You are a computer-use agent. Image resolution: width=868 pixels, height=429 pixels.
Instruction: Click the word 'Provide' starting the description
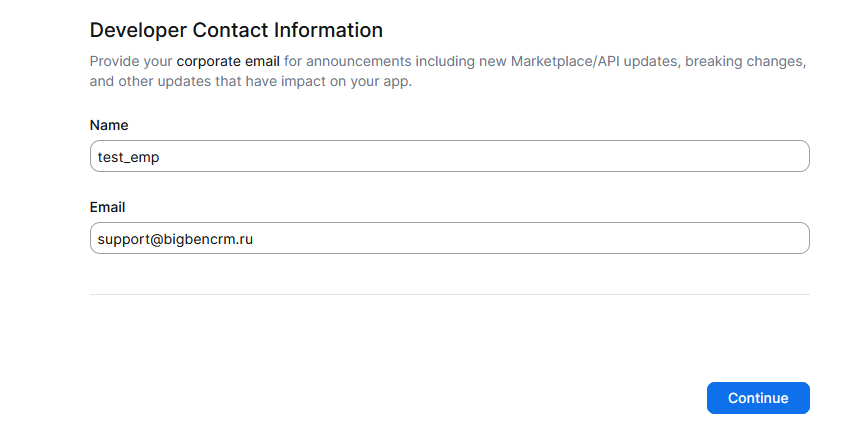click(x=115, y=61)
